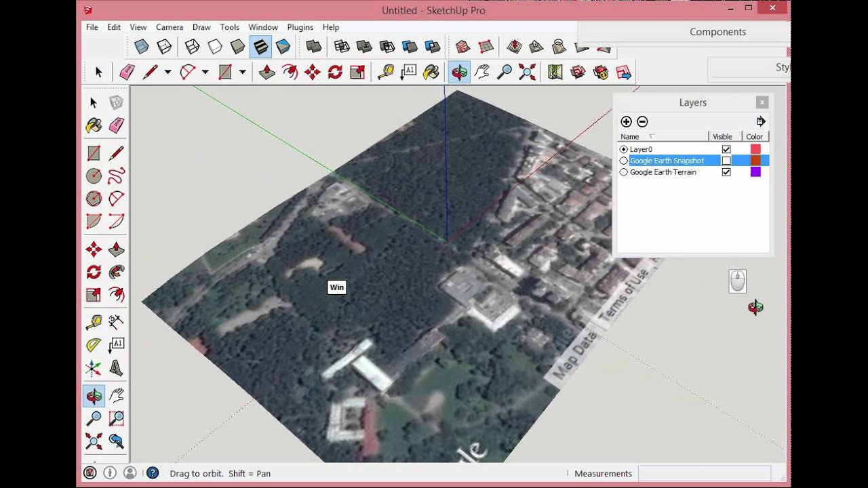
Task: Select the 3D Text tool
Action: (116, 368)
